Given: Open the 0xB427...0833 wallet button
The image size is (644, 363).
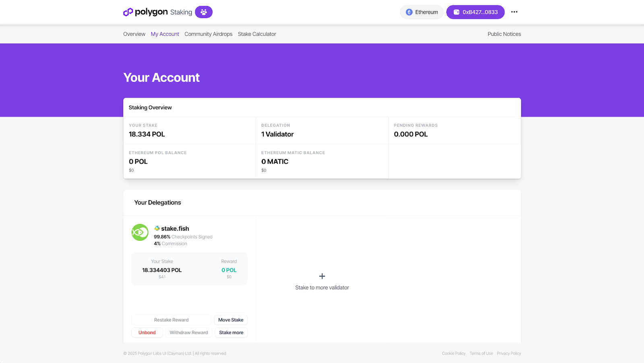Looking at the screenshot, I should (475, 12).
